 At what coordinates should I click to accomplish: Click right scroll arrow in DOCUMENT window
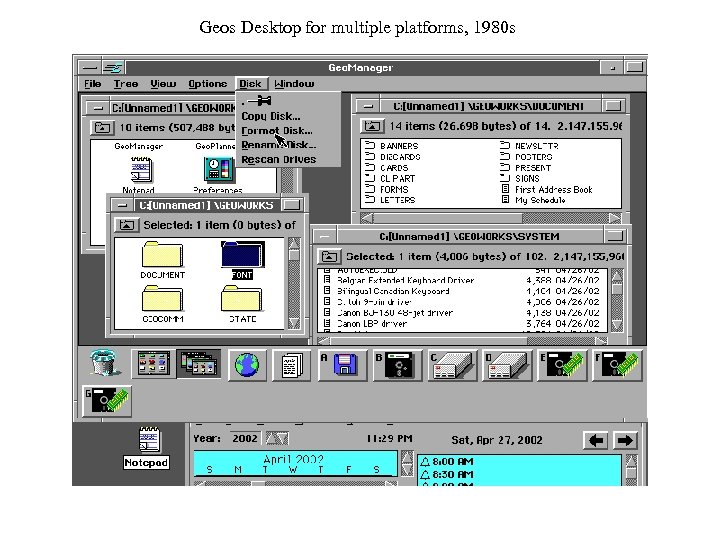click(x=615, y=218)
